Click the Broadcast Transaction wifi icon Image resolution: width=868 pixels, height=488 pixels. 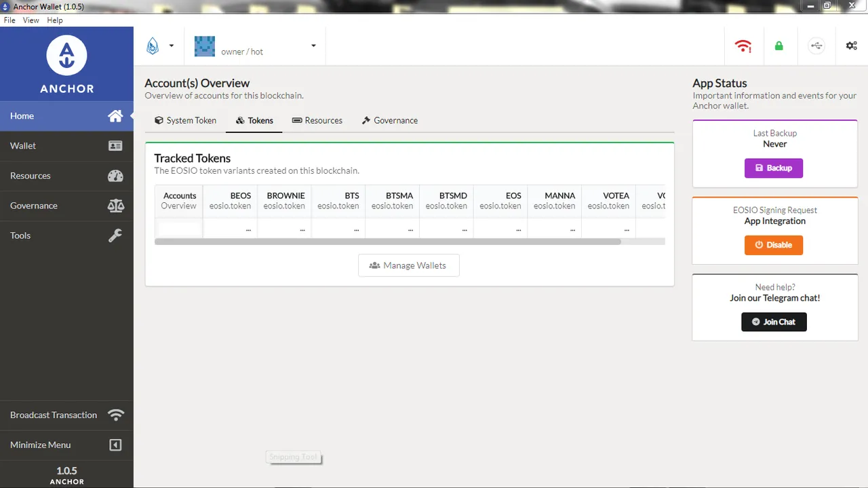pos(116,415)
